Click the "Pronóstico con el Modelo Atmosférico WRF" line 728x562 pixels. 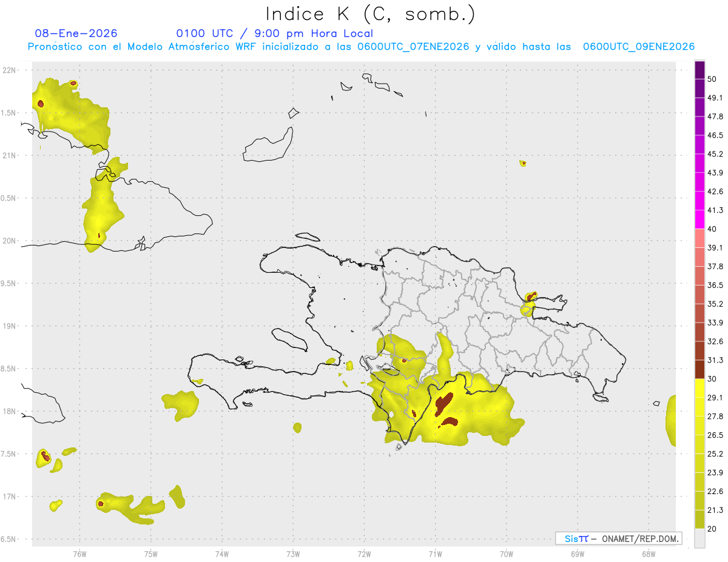(x=361, y=47)
